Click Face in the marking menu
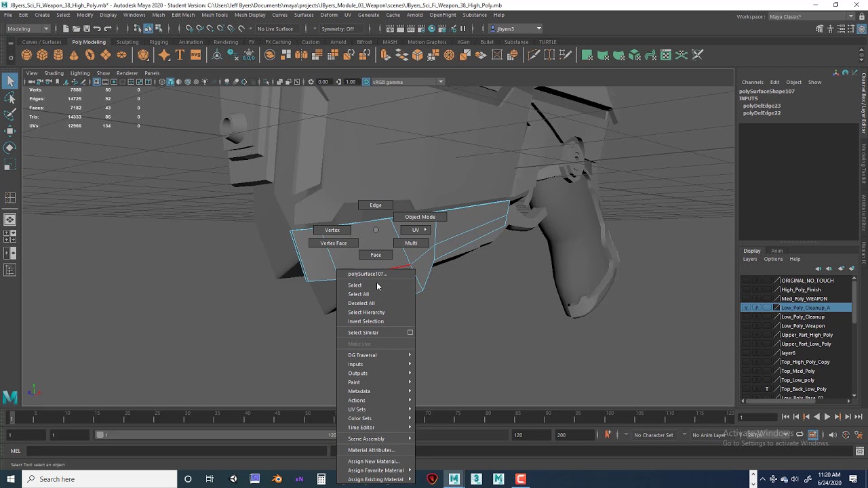The width and height of the screenshot is (868, 488). pyautogui.click(x=376, y=255)
